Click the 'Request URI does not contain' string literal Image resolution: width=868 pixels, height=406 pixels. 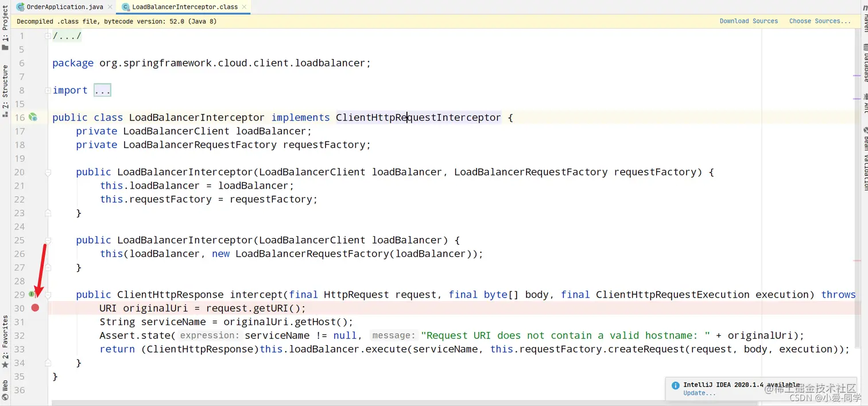(x=565, y=335)
